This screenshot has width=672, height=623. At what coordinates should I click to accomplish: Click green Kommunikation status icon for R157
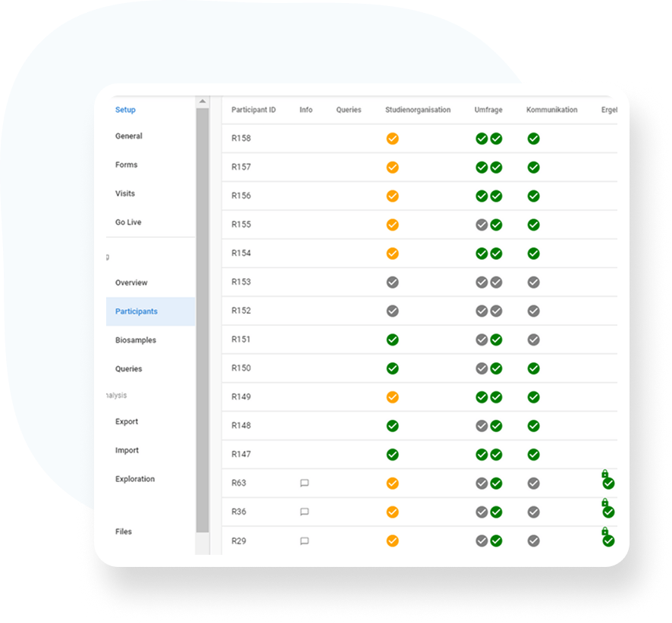pyautogui.click(x=533, y=167)
